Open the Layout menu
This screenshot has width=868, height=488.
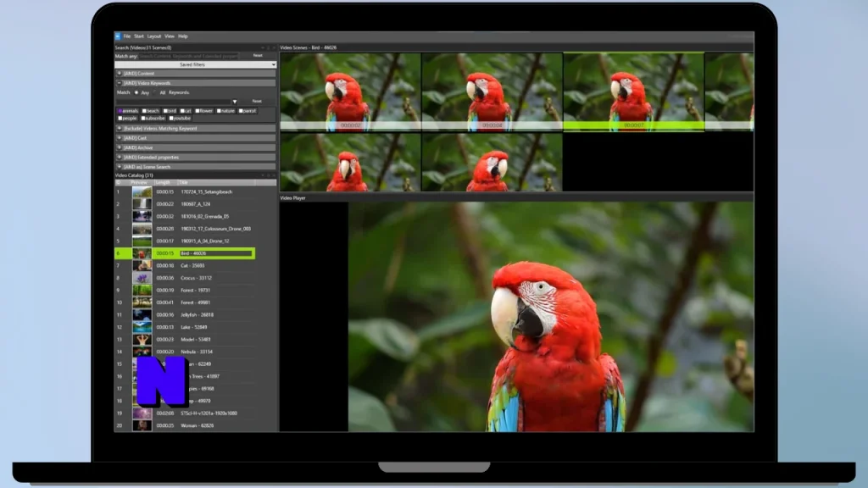154,36
